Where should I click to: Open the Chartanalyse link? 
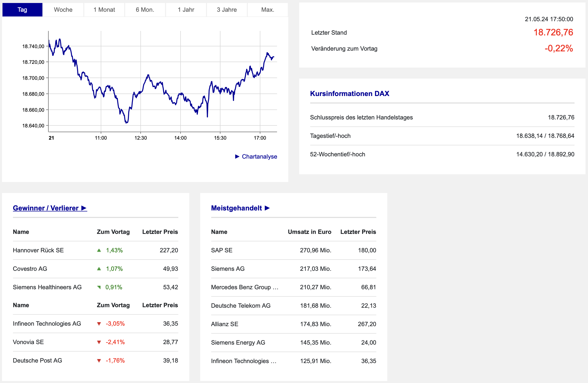pyautogui.click(x=259, y=157)
